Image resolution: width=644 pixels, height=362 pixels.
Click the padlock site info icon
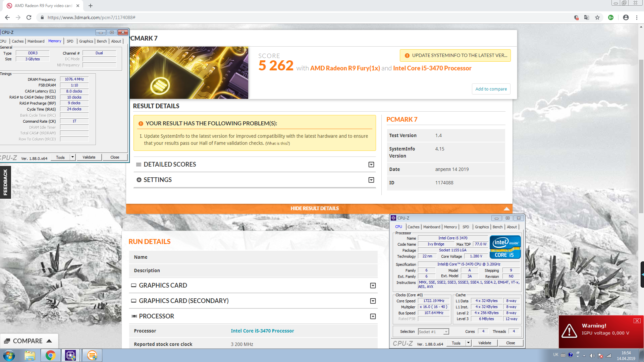42,17
